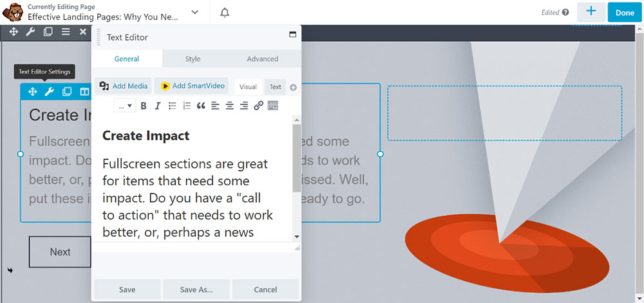The height and width of the screenshot is (303, 644).
Task: Click Add Media button
Action: coord(124,86)
